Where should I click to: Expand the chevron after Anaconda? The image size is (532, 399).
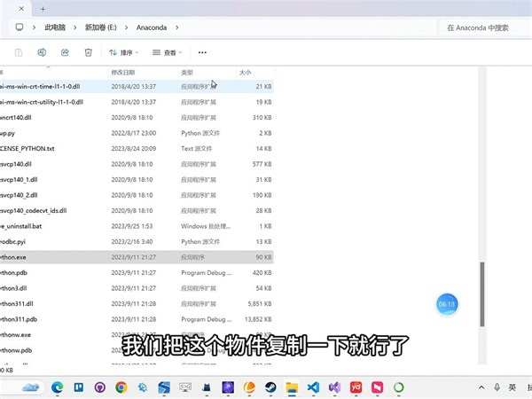point(176,27)
